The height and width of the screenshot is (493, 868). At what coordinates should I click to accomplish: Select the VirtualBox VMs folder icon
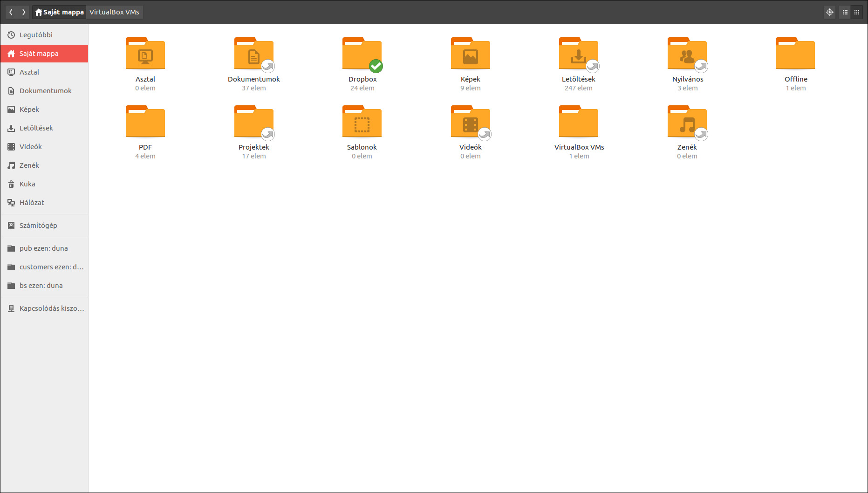pyautogui.click(x=579, y=122)
